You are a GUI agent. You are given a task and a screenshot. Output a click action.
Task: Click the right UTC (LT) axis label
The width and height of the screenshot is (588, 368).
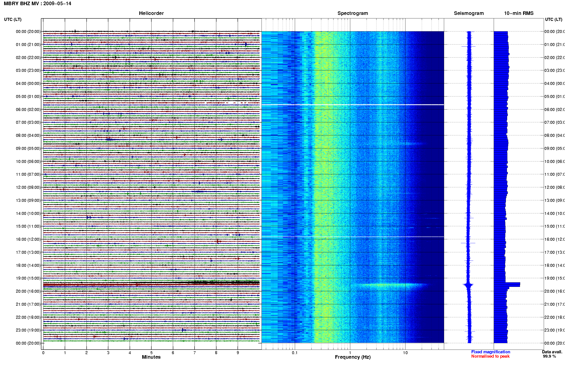click(x=553, y=19)
